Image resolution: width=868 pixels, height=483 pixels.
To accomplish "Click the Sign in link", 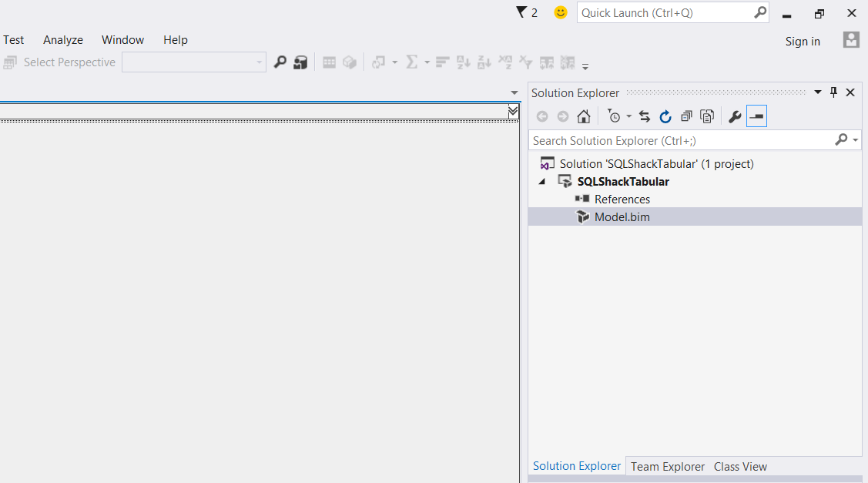I will point(803,42).
